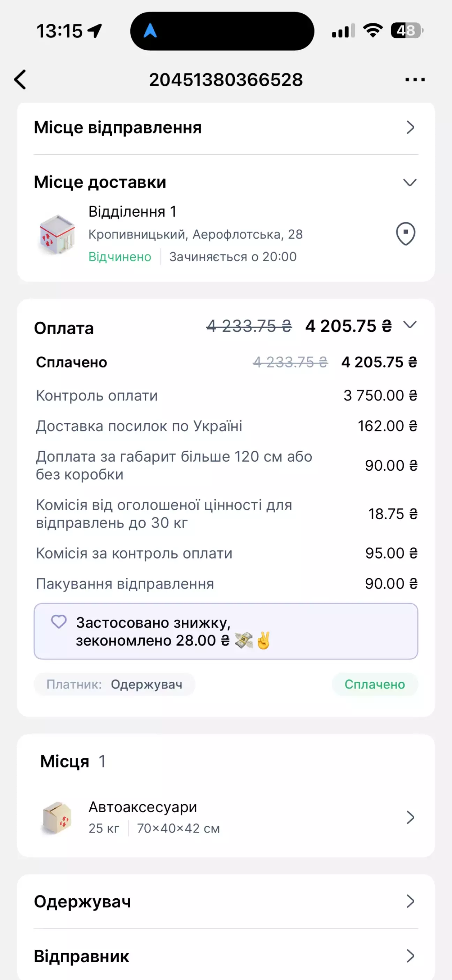
Task: Tap the tracking number 20451380366528
Action: click(x=226, y=80)
